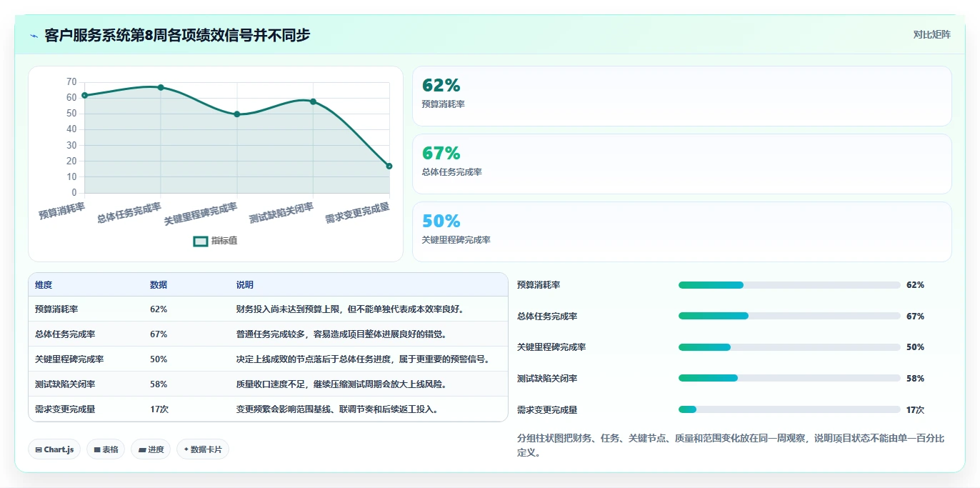The image size is (980, 488).
Task: Click the 50% value in table
Action: click(x=159, y=359)
